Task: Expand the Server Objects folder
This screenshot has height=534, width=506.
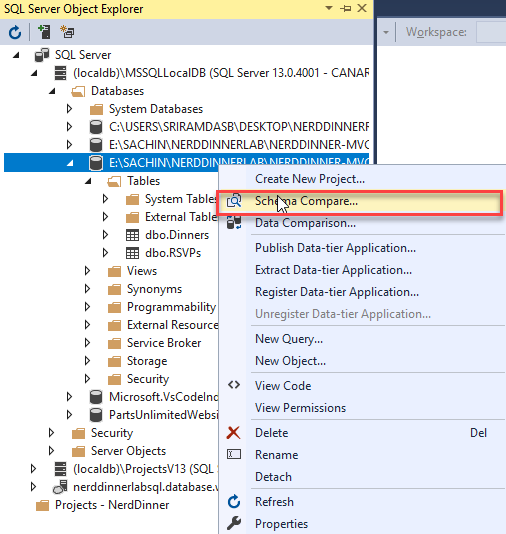Action: coord(51,451)
